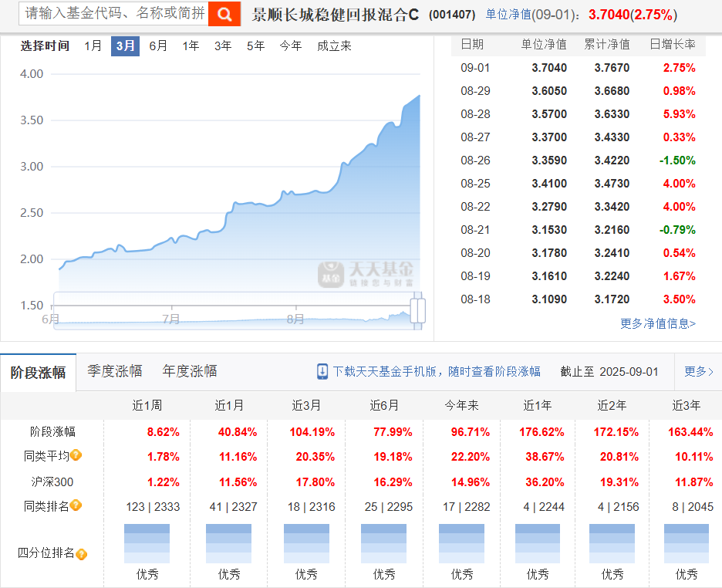Click the 09-01 date row
The image size is (722, 588).
[x=578, y=68]
